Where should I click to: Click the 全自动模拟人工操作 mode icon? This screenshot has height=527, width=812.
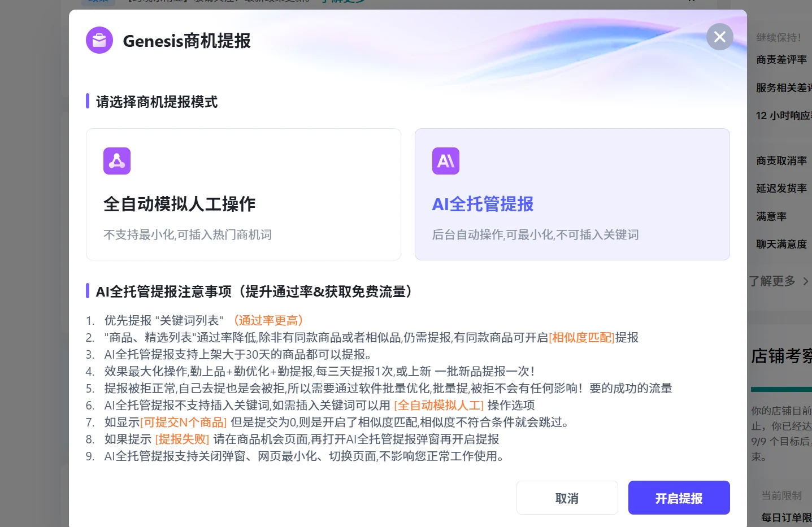point(117,161)
